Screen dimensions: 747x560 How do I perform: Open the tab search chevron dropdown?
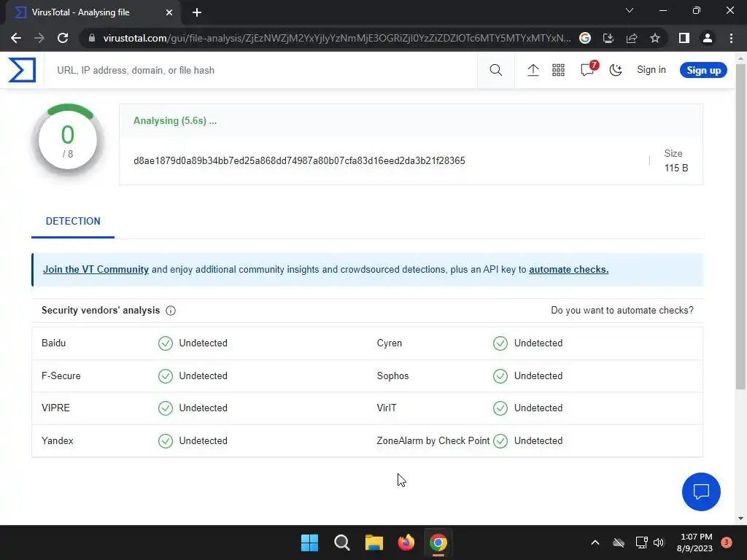630,10
